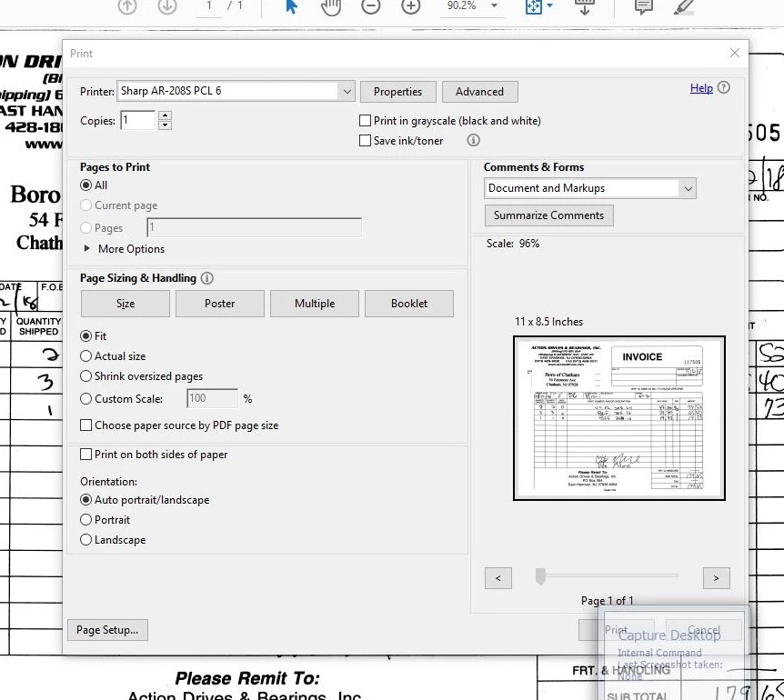Open the zoom level 90.2% dropdown

point(494,5)
